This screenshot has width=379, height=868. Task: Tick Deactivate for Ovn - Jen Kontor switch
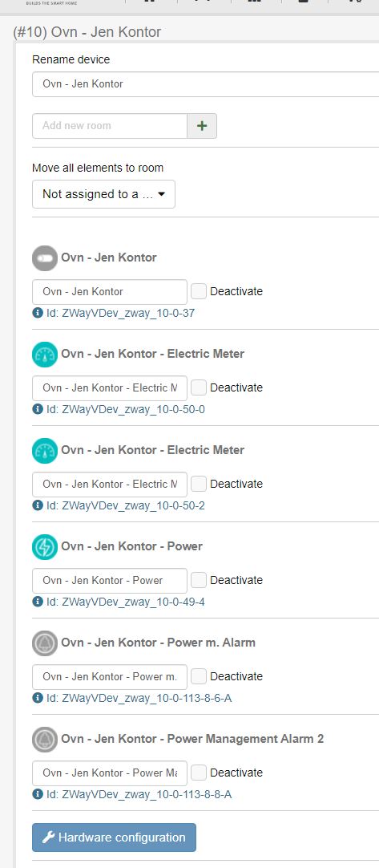(199, 291)
